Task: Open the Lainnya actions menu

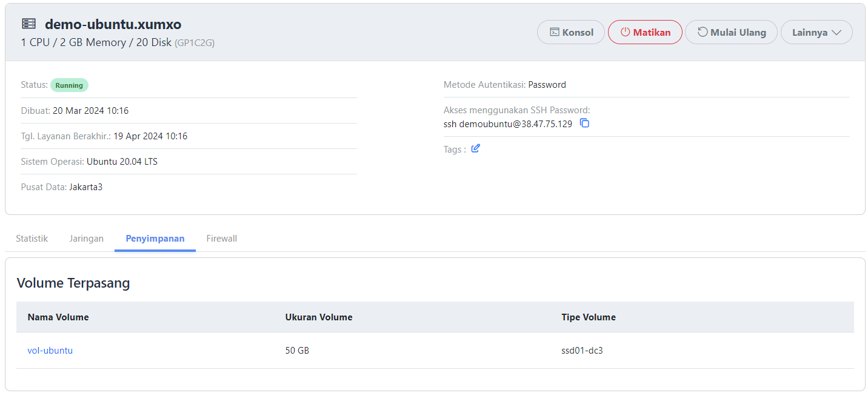Action: click(x=816, y=32)
